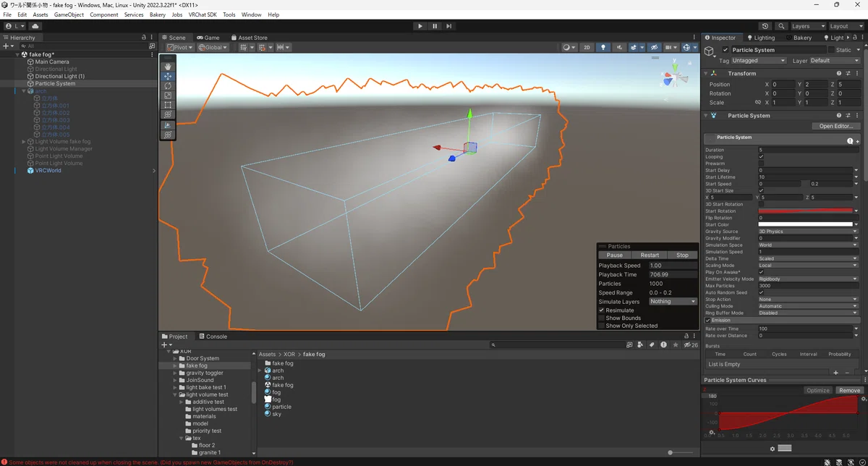Switch to the Asset Store tab
The height and width of the screenshot is (466, 868).
pyautogui.click(x=250, y=38)
